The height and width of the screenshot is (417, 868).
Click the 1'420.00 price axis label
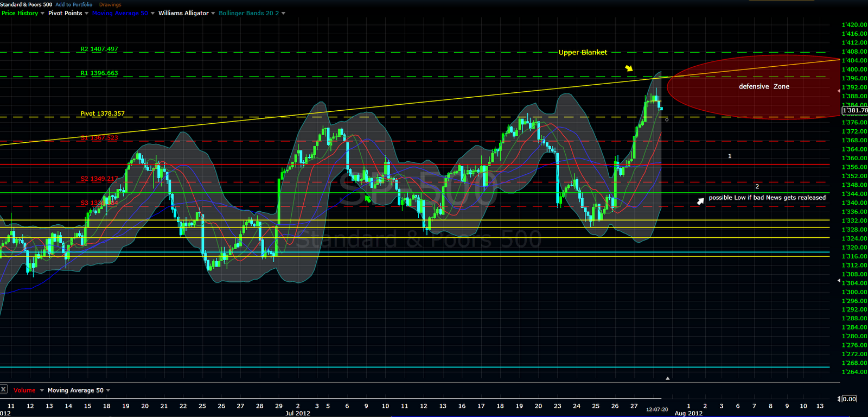(854, 24)
